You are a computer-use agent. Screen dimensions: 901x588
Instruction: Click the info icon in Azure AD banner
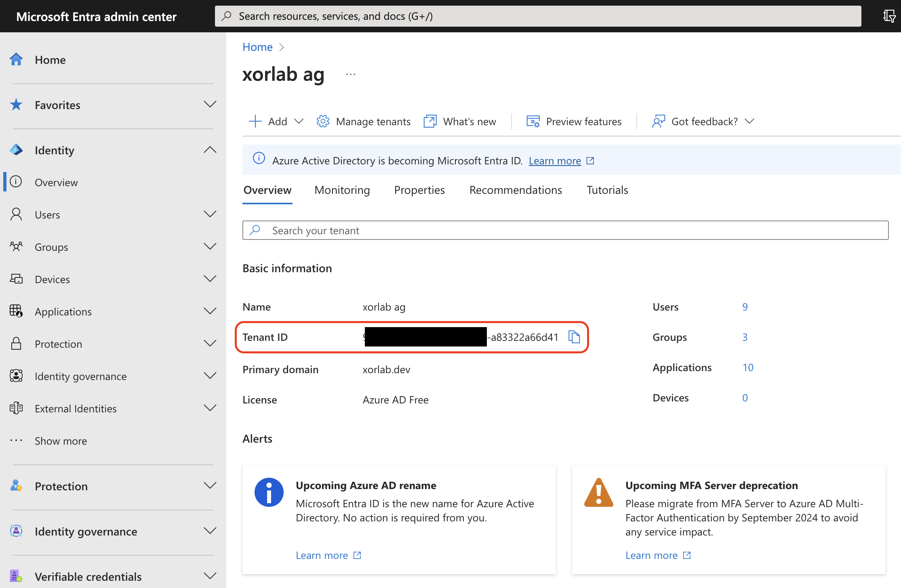pos(259,158)
